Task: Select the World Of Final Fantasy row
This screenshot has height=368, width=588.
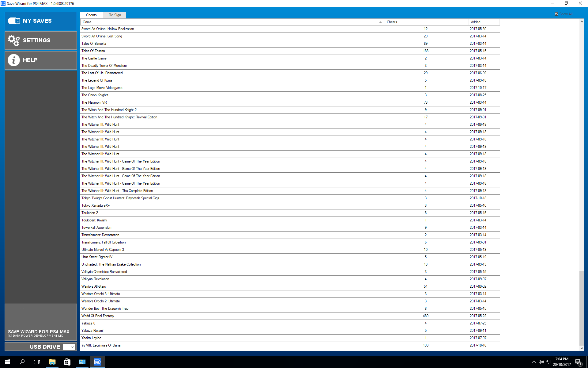Action: pyautogui.click(x=98, y=316)
